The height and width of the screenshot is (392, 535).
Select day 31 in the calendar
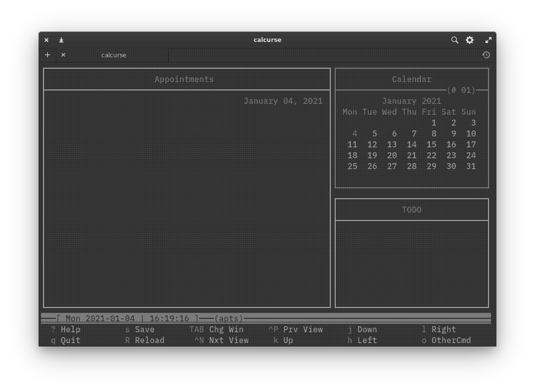471,167
